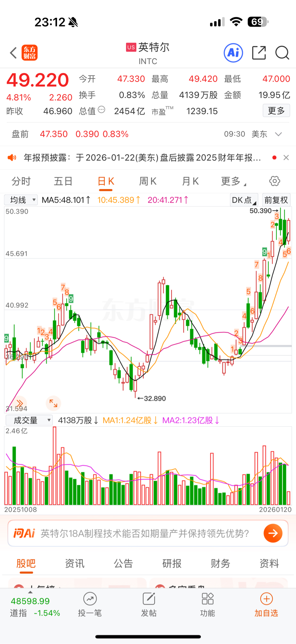The height and width of the screenshot is (644, 296).
Task: Tap the muted bell status icon
Action: [x=73, y=22]
